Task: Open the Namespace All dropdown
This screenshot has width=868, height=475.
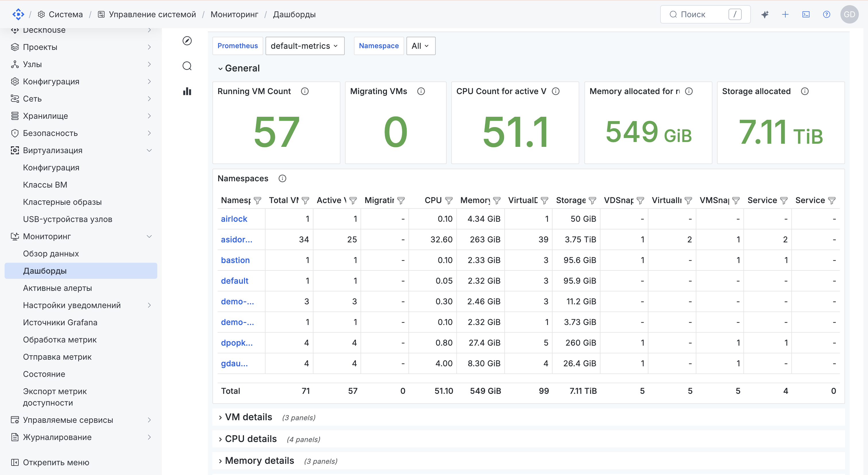Action: point(421,46)
